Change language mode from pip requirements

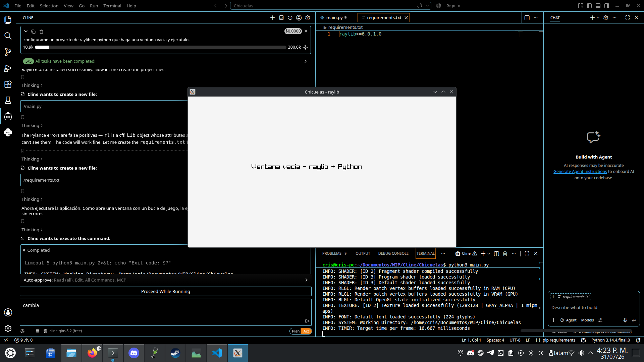[559, 340]
